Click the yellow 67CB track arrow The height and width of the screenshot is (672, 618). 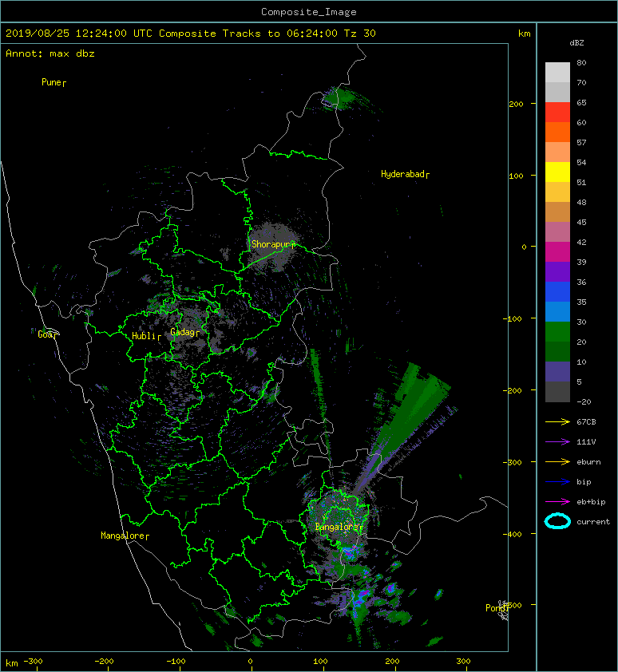pos(557,422)
